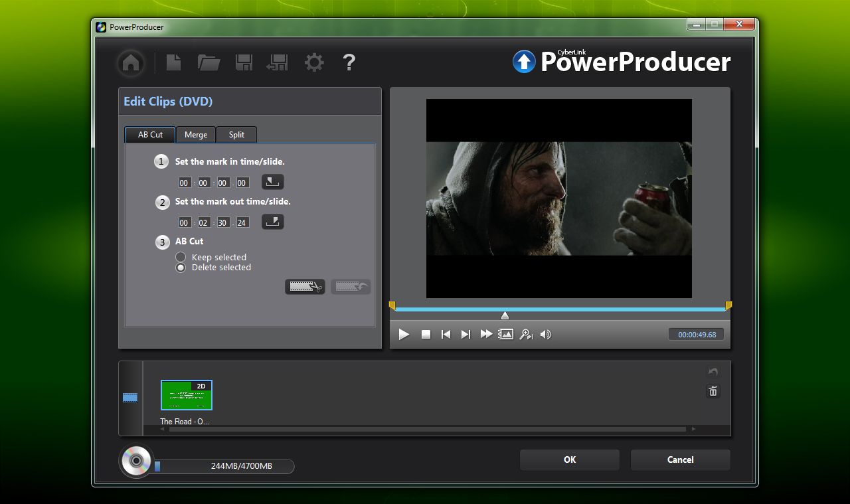This screenshot has height=504, width=850.
Task: Jump to previous frame
Action: pos(446,335)
